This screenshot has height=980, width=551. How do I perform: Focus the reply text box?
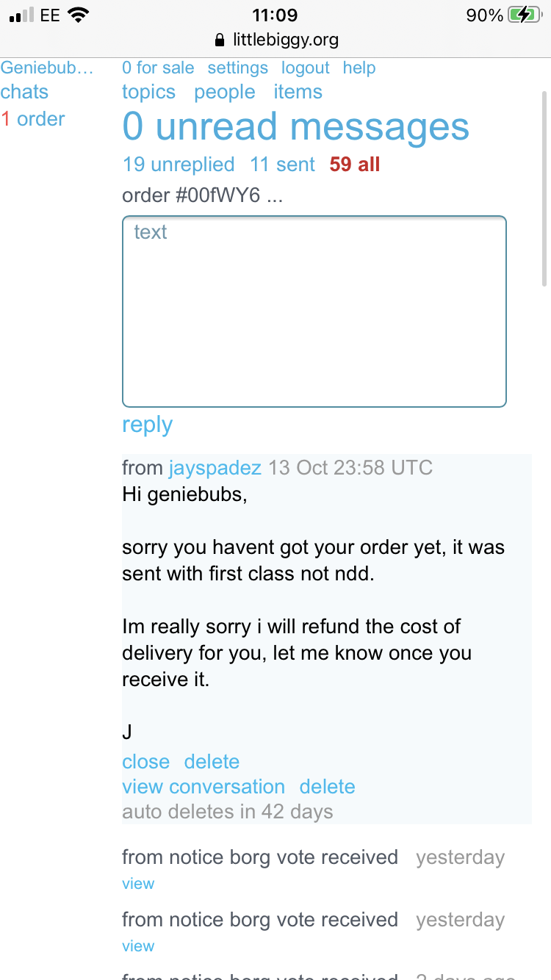tap(314, 311)
